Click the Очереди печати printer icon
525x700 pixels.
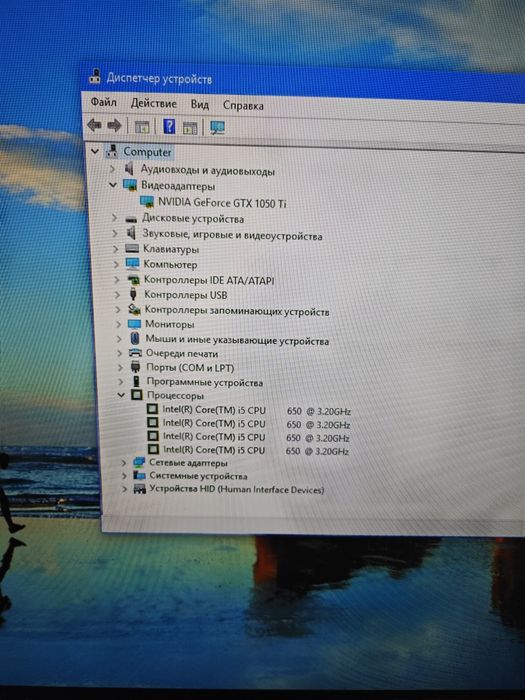click(x=135, y=353)
